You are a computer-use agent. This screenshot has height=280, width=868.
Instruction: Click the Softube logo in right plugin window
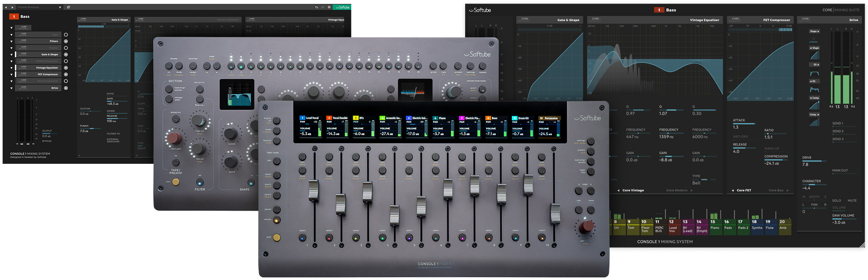click(480, 10)
